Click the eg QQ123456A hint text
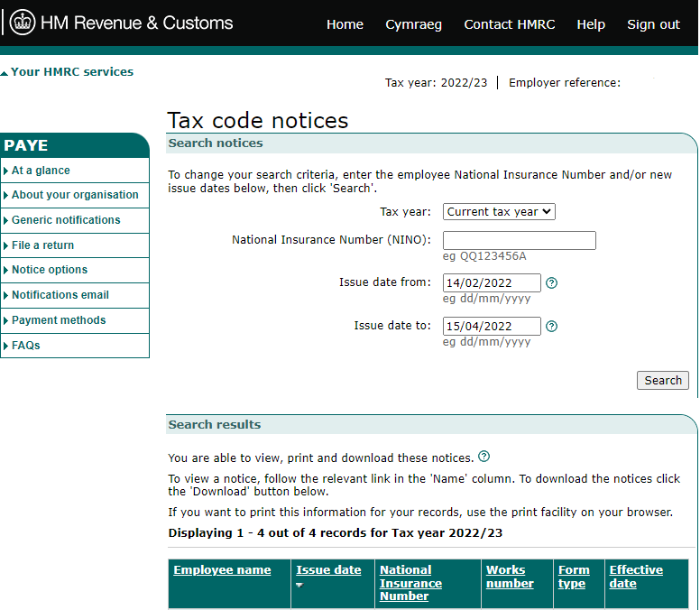Screen dimensions: 700x610 [x=484, y=256]
